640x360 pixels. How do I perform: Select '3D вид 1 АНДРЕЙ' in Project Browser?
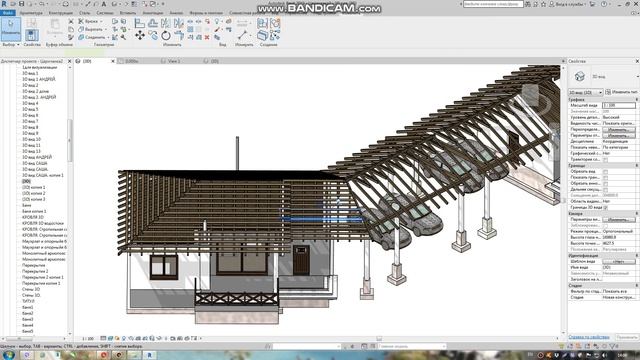tap(39, 79)
